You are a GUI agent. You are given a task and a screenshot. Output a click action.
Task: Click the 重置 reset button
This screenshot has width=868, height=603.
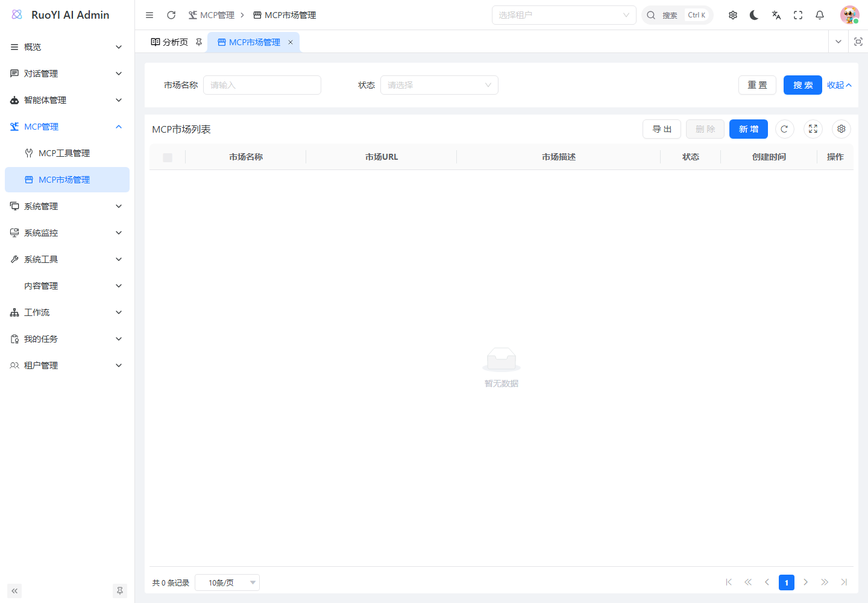(758, 85)
